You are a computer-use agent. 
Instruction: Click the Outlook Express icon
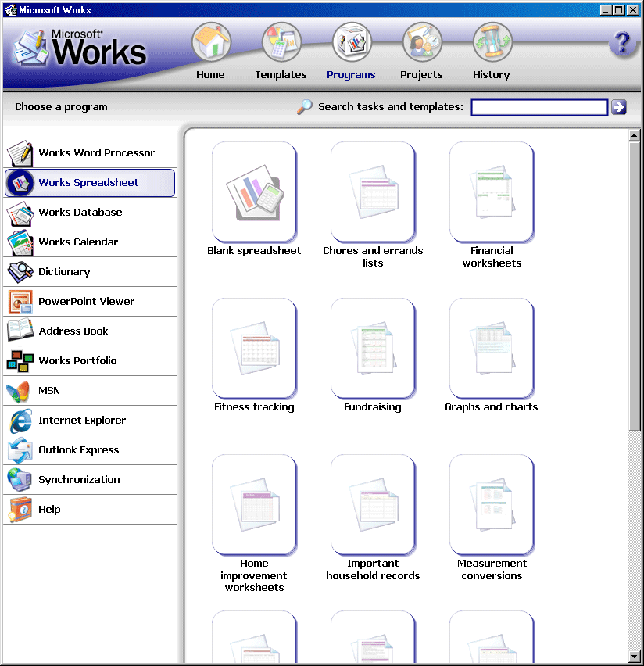tap(20, 450)
